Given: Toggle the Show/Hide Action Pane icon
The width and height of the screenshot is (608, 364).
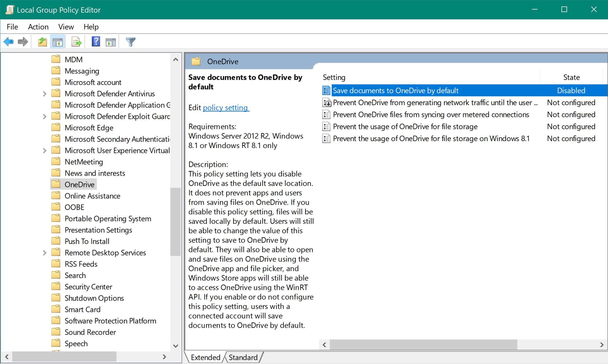Looking at the screenshot, I should pos(111,42).
